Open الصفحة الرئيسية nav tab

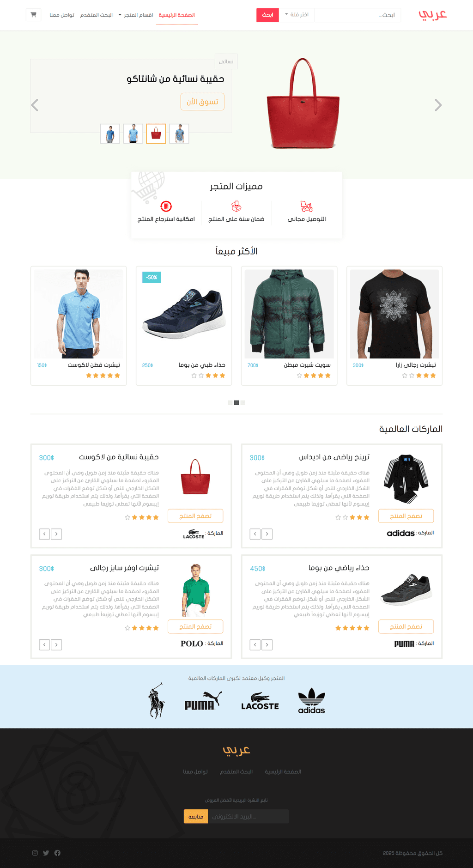[177, 15]
